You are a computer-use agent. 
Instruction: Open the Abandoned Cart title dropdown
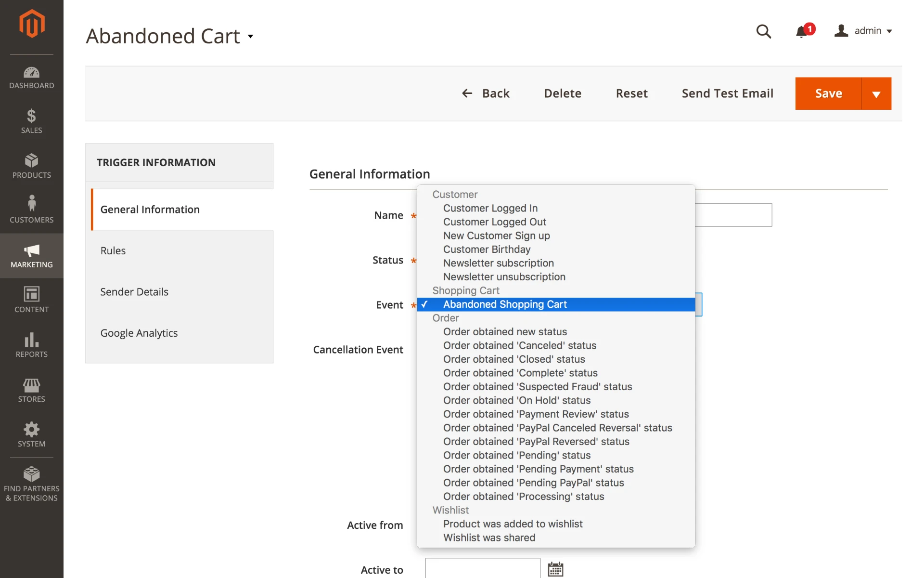pyautogui.click(x=250, y=37)
